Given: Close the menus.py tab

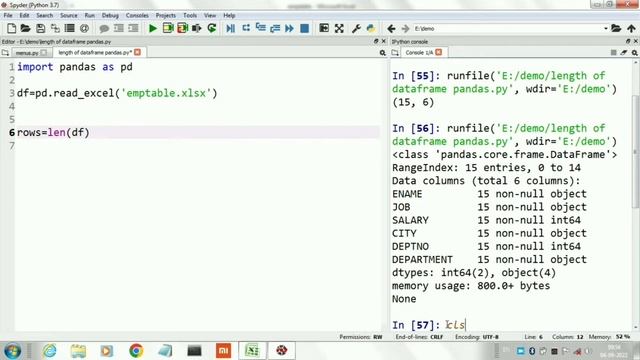Looking at the screenshot, I should pos(44,53).
